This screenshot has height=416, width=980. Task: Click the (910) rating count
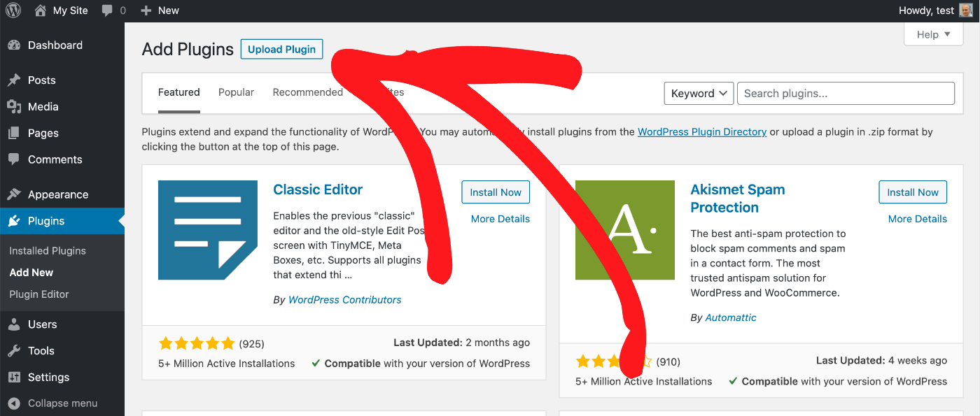click(668, 361)
